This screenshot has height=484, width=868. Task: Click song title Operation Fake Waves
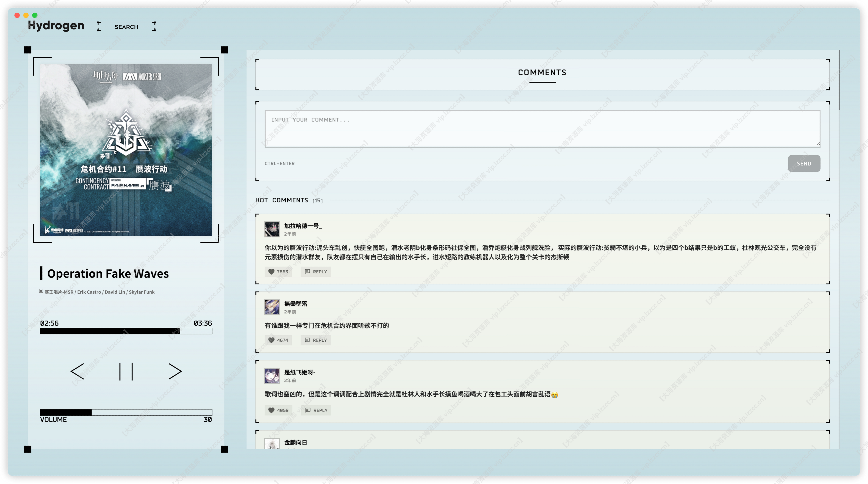[x=108, y=273]
